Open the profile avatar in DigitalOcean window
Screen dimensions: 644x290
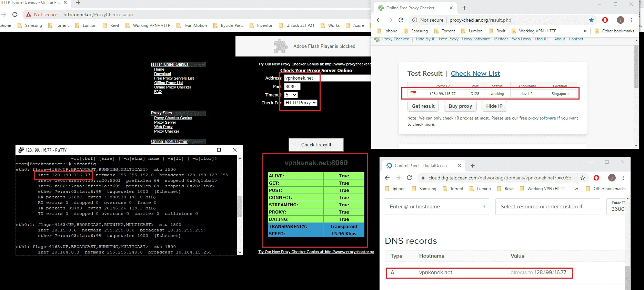[x=612, y=178]
